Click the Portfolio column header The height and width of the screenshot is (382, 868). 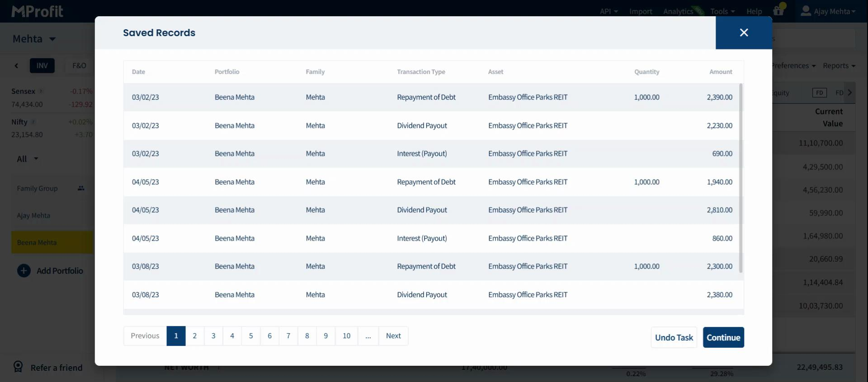pyautogui.click(x=227, y=72)
